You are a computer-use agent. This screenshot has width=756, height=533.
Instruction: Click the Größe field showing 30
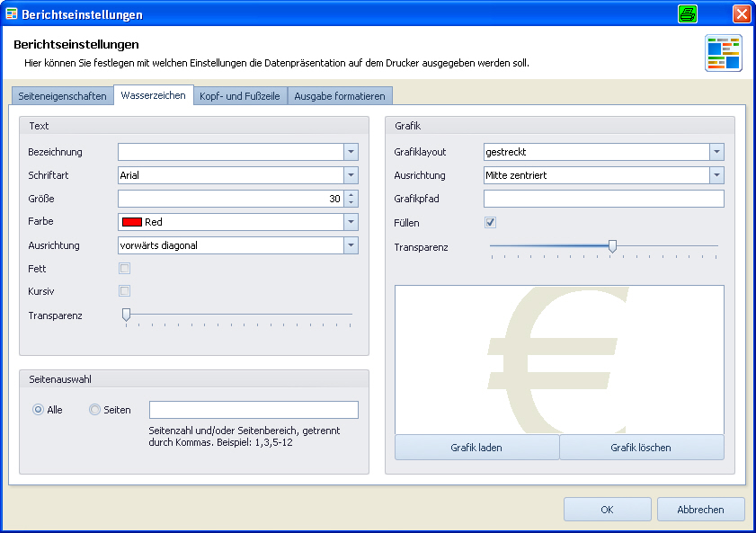tap(231, 199)
